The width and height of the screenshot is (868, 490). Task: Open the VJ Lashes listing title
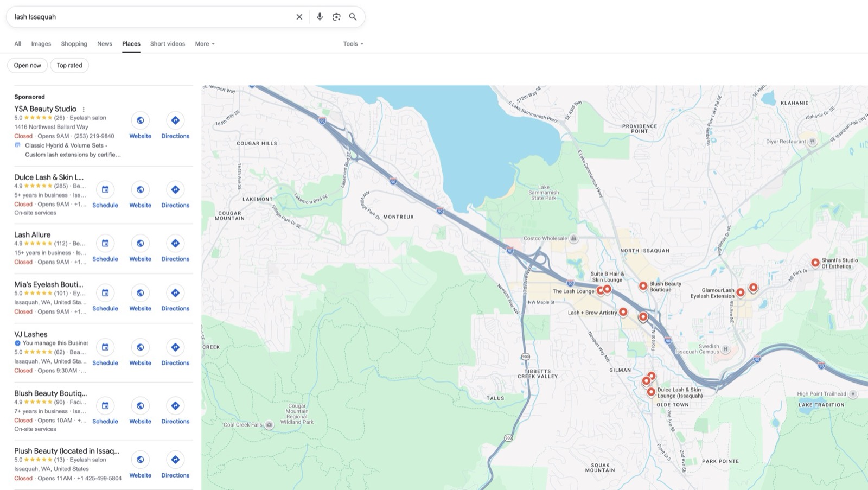coord(31,334)
